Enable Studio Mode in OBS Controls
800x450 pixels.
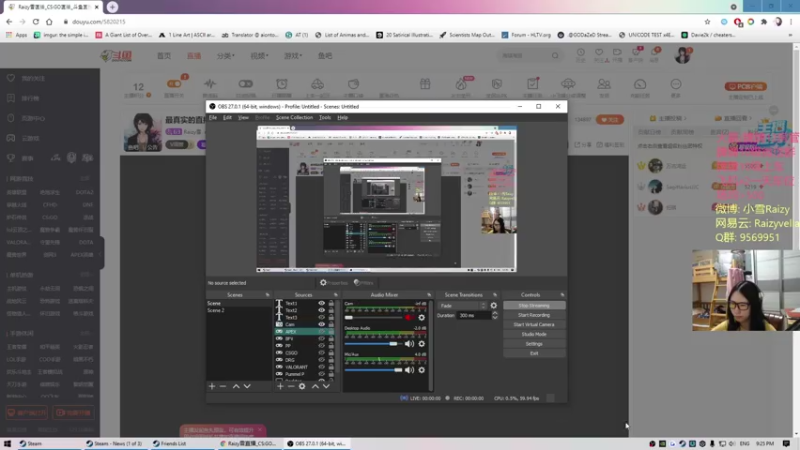tap(534, 334)
